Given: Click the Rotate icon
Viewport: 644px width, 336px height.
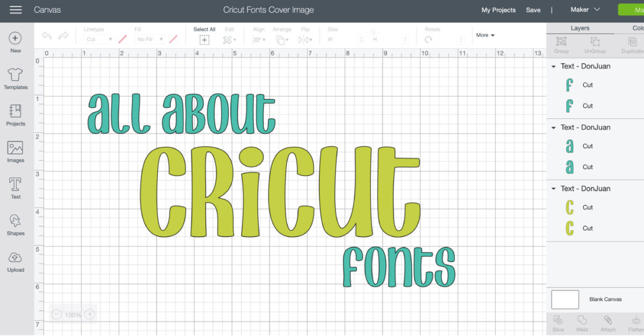Looking at the screenshot, I should coord(428,40).
